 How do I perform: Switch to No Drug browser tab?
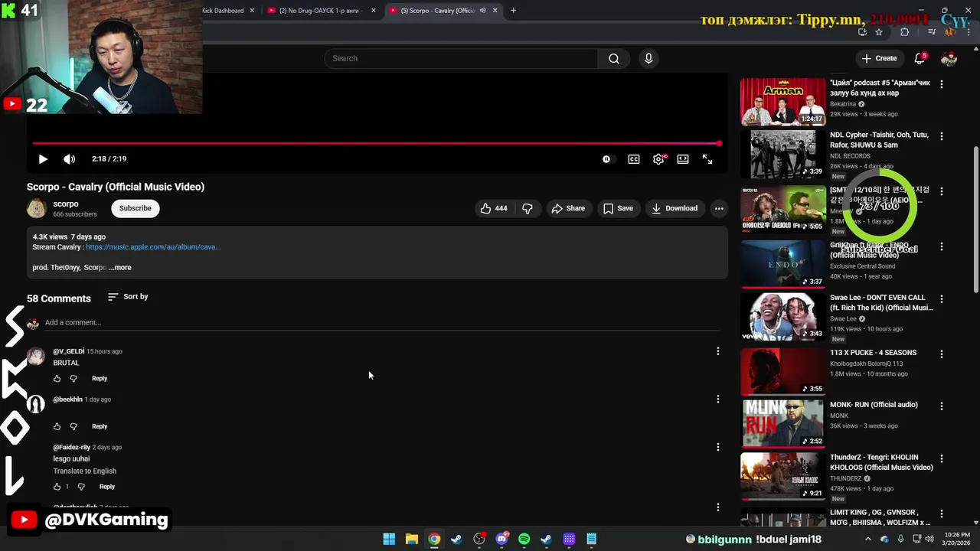(x=320, y=11)
